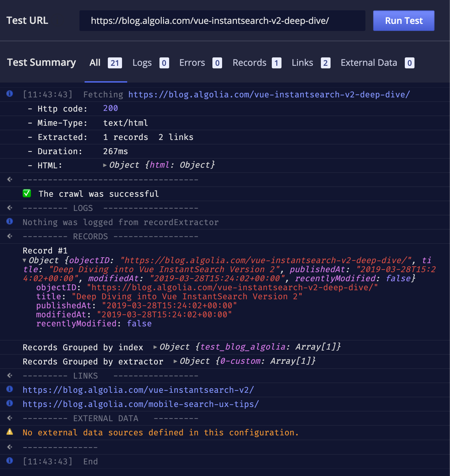Open the mobile-search-ux-tips link
Image resolution: width=450 pixels, height=476 pixels.
tap(140, 404)
